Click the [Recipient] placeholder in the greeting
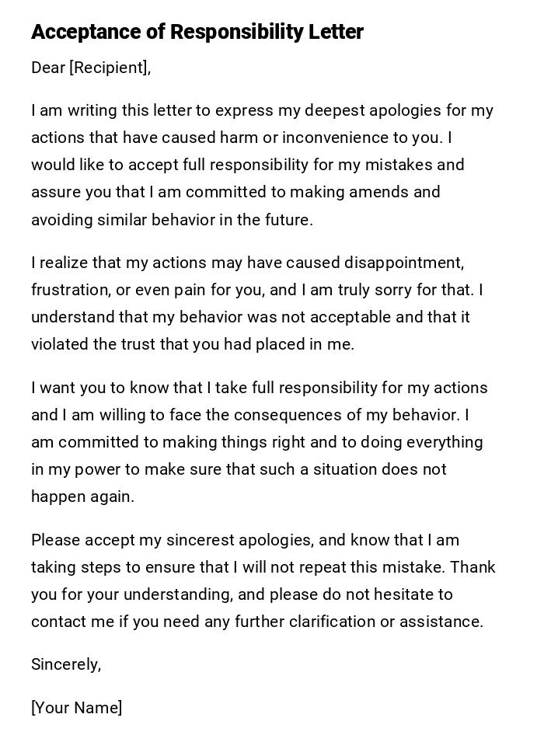 [x=110, y=68]
